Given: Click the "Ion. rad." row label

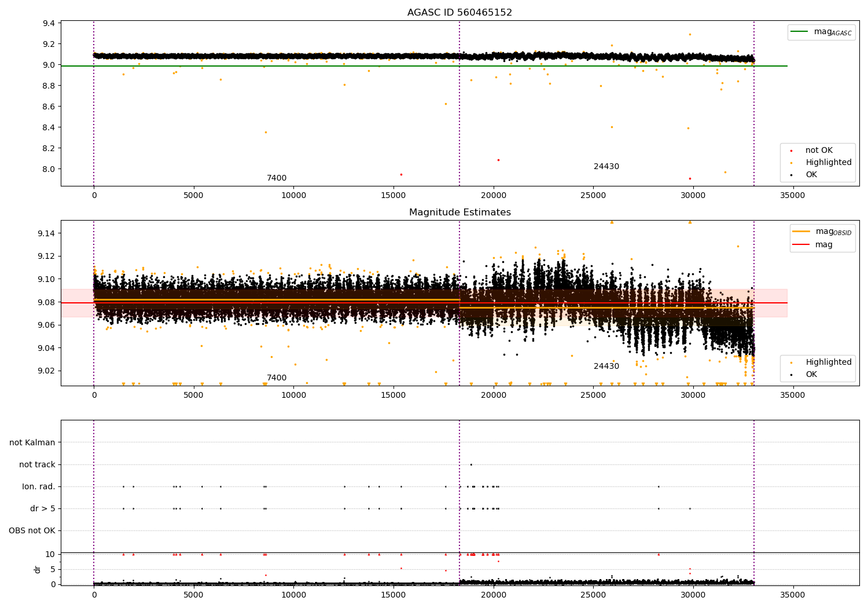Looking at the screenshot, I should [x=39, y=486].
